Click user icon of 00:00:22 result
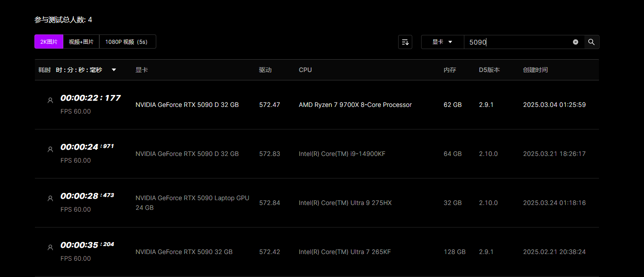 click(x=50, y=100)
